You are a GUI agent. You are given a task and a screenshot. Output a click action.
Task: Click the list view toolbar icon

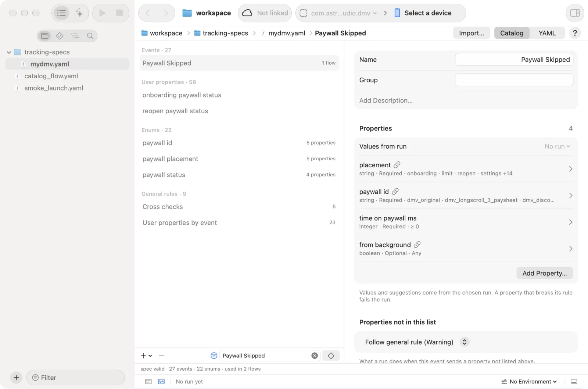[61, 13]
